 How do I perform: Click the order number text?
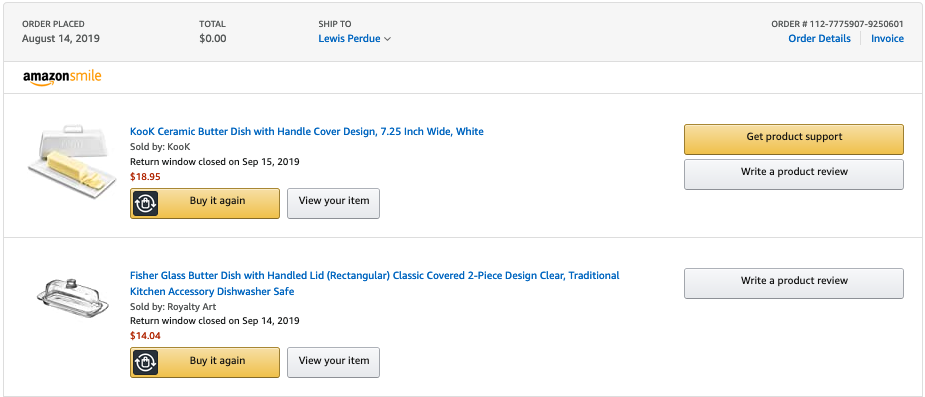point(838,24)
